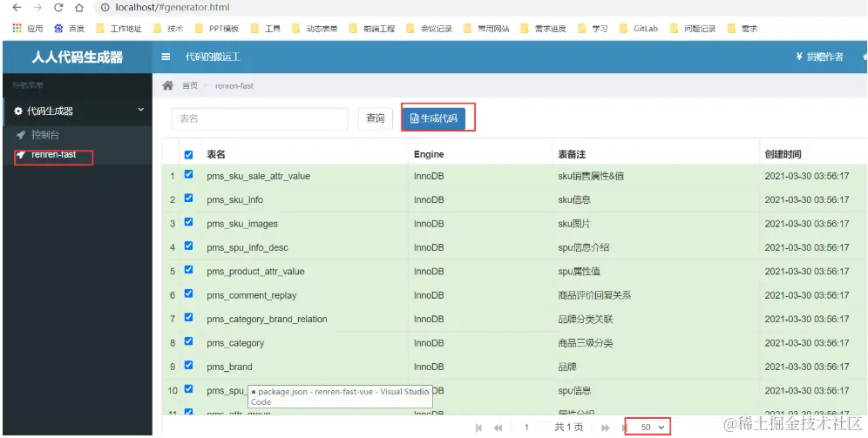This screenshot has width=868, height=438.
Task: Collapse the 代码生成器 sidebar menu
Action: pyautogui.click(x=77, y=111)
